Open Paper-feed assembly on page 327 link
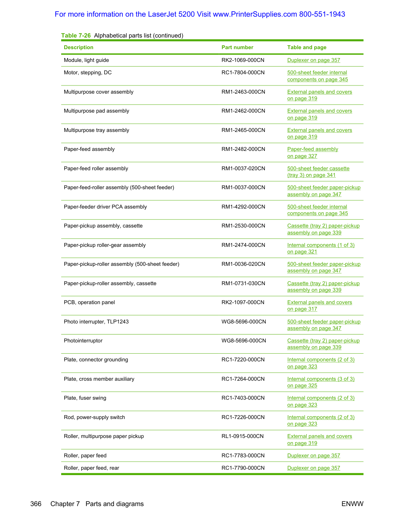The width and height of the screenshot is (400, 532). tap(312, 152)
